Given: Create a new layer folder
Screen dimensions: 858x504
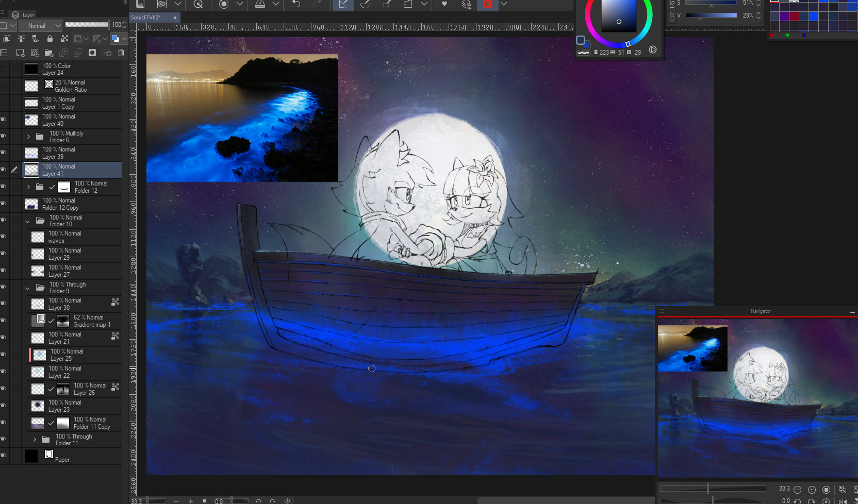Looking at the screenshot, I should pyautogui.click(x=49, y=53).
